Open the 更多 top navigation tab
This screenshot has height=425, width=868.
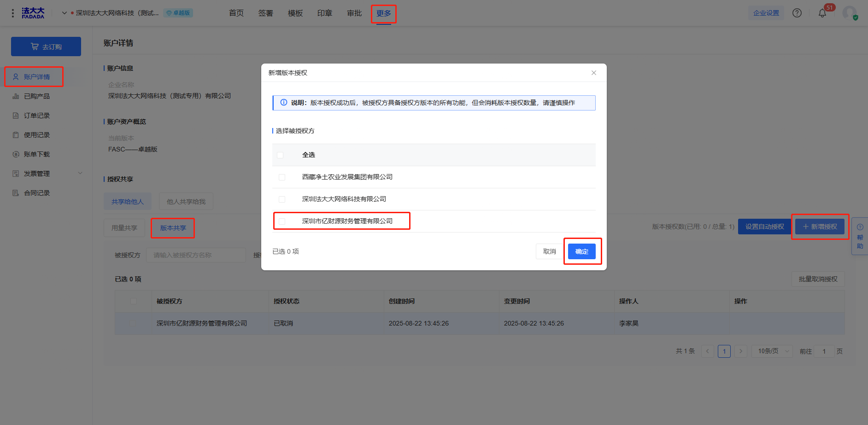point(384,13)
